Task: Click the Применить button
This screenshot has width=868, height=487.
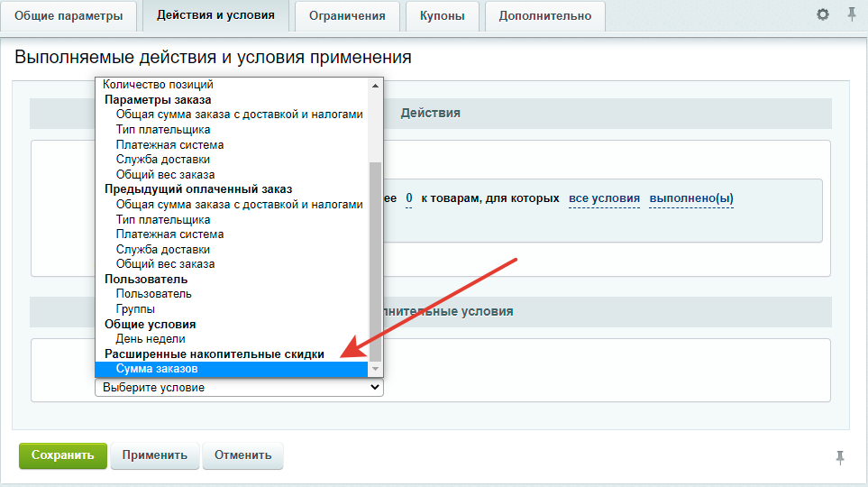Action: coord(154,455)
